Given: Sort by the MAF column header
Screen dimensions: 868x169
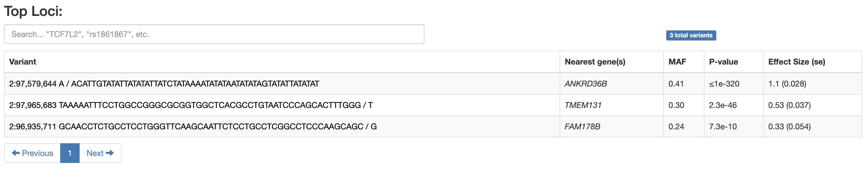Looking at the screenshot, I should pos(677,62).
